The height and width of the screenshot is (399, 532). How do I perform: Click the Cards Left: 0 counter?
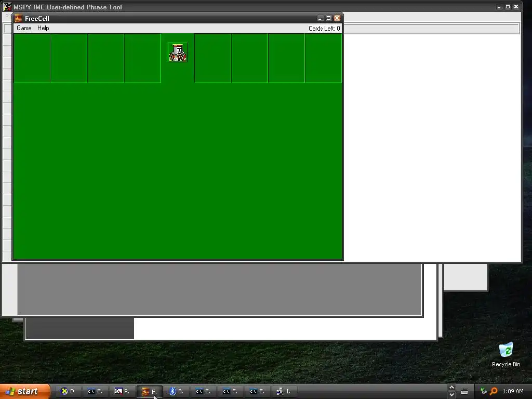pyautogui.click(x=324, y=29)
